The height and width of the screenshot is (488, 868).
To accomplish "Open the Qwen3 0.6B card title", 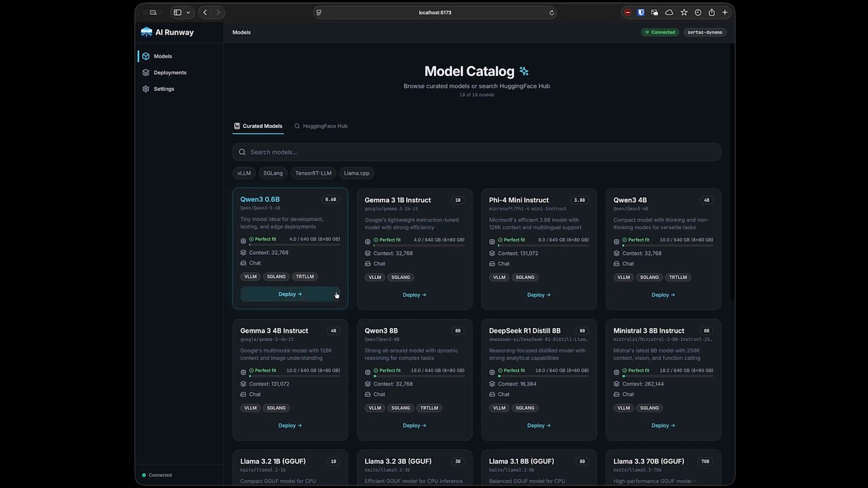I will pos(260,199).
